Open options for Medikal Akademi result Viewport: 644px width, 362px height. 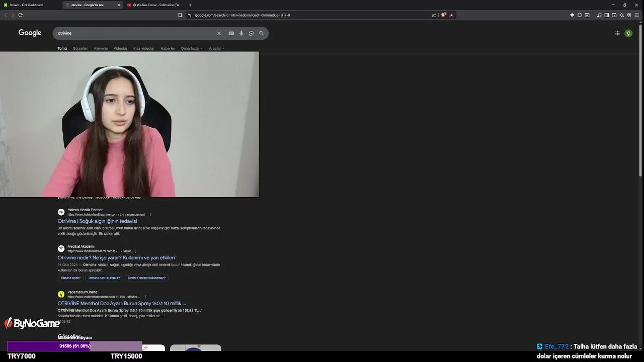[x=135, y=251]
